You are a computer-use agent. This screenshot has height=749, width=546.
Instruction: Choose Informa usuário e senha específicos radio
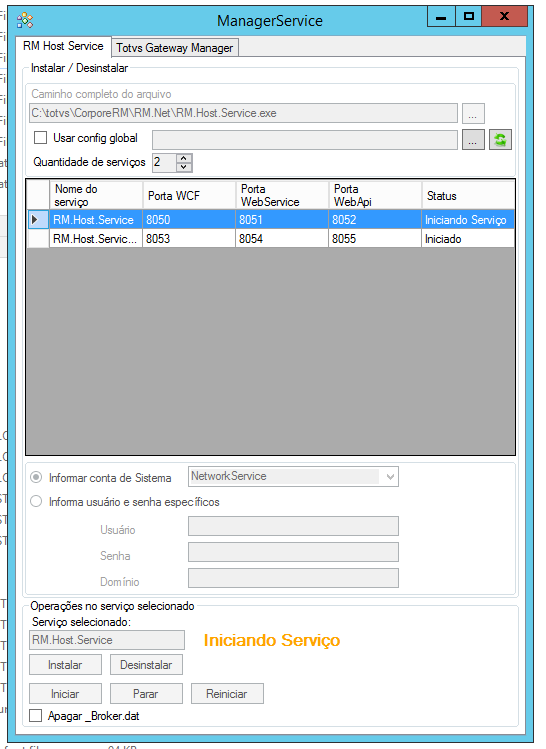[x=36, y=502]
